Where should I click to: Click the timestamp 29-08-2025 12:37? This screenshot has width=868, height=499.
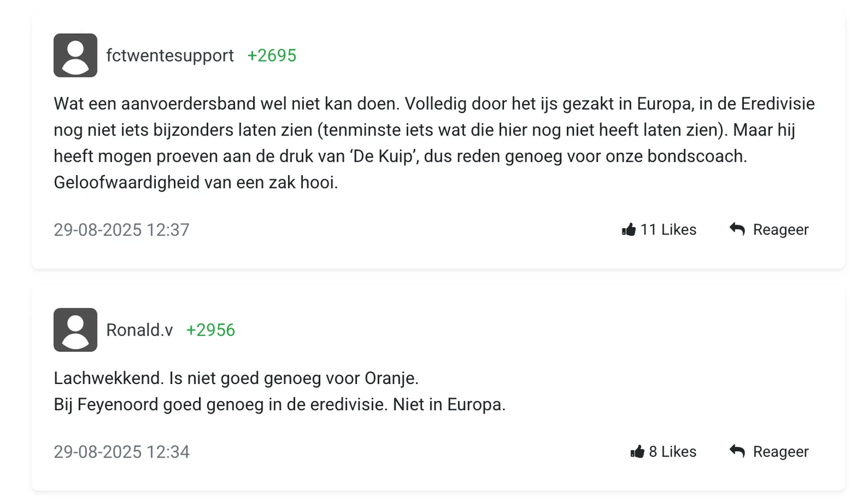coord(121,229)
